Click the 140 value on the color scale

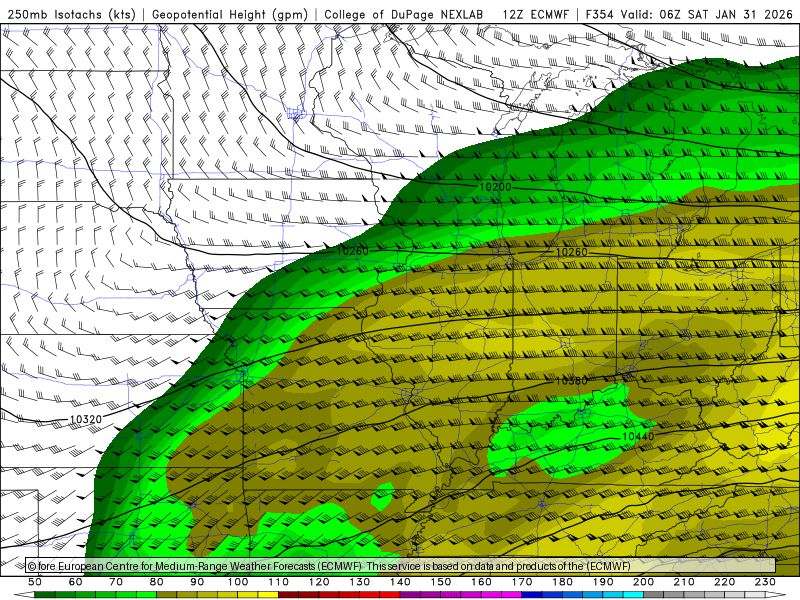(401, 582)
